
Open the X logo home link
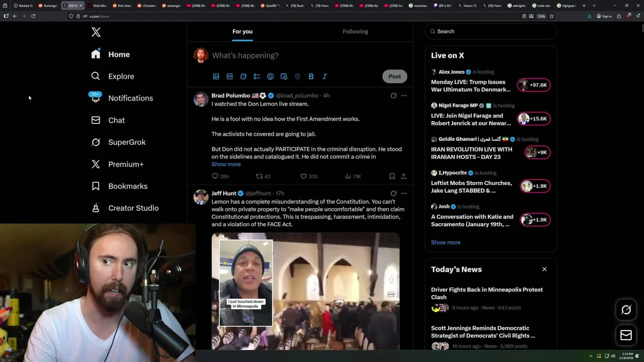[96, 32]
